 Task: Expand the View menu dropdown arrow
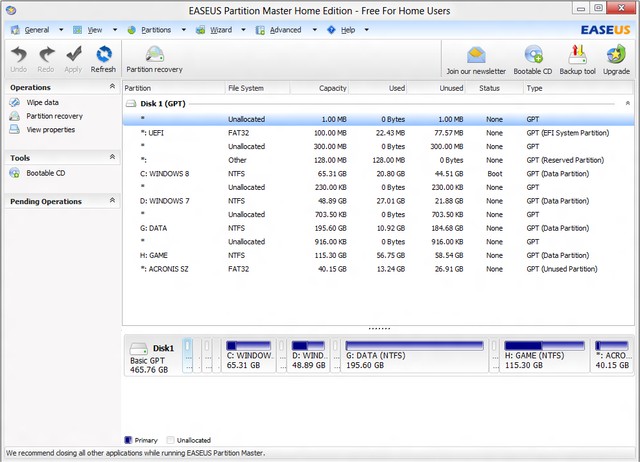point(115,30)
